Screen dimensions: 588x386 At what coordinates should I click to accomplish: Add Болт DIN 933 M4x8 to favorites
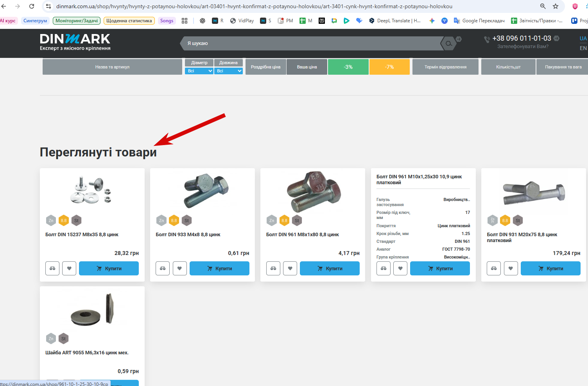[180, 268]
